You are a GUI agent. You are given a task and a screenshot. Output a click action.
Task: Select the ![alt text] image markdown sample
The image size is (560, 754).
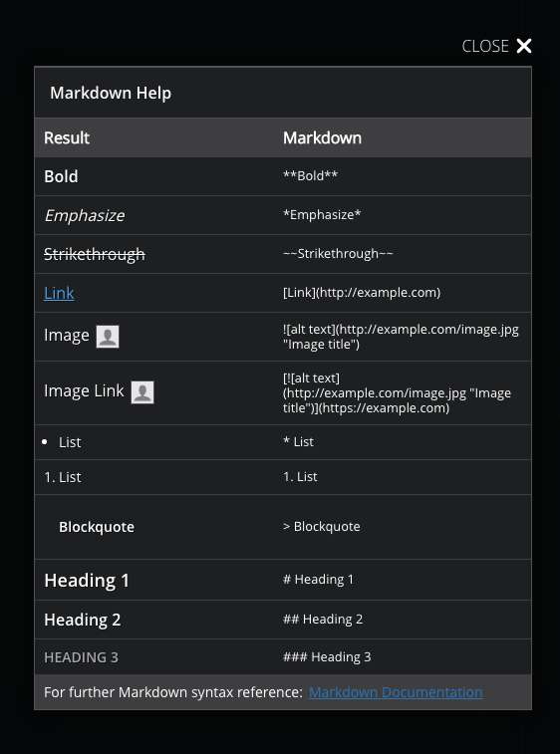401,337
